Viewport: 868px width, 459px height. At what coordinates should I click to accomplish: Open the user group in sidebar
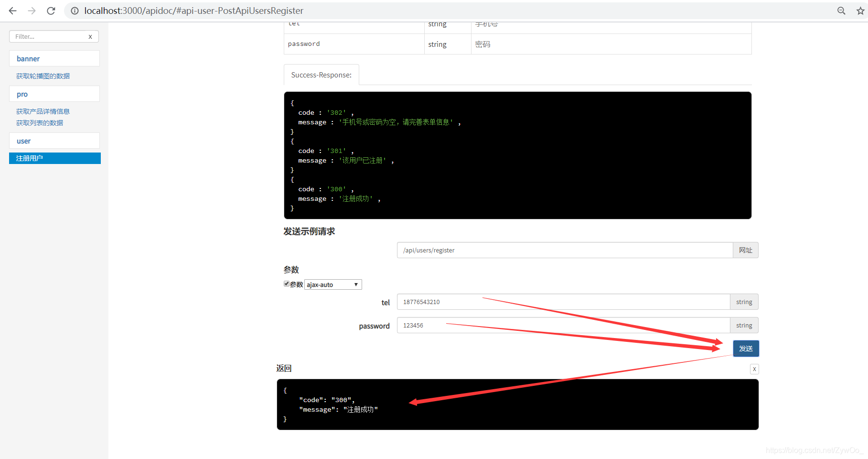pos(54,141)
